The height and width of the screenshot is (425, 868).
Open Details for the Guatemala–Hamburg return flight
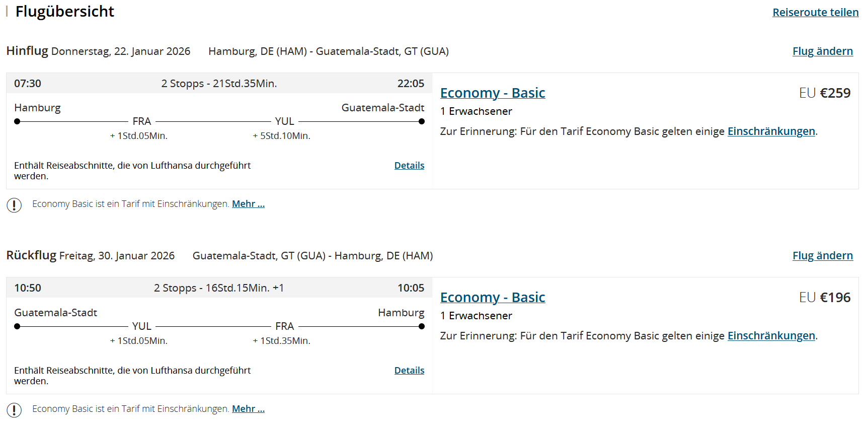409,371
